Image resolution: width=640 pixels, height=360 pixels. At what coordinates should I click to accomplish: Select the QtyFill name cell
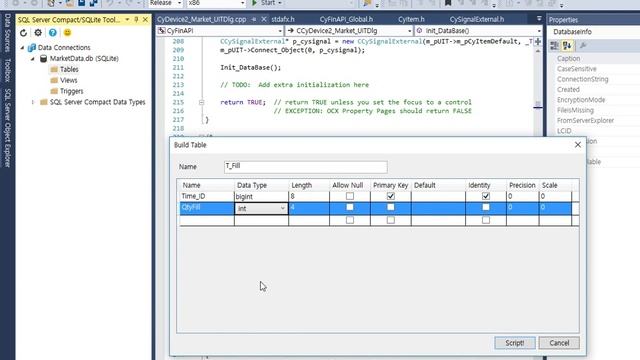click(x=207, y=208)
